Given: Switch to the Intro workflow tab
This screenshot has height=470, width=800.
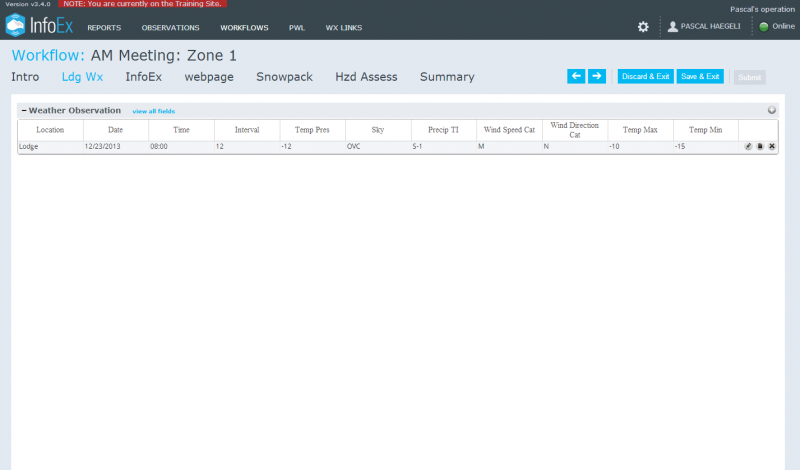Looking at the screenshot, I should click(x=25, y=77).
